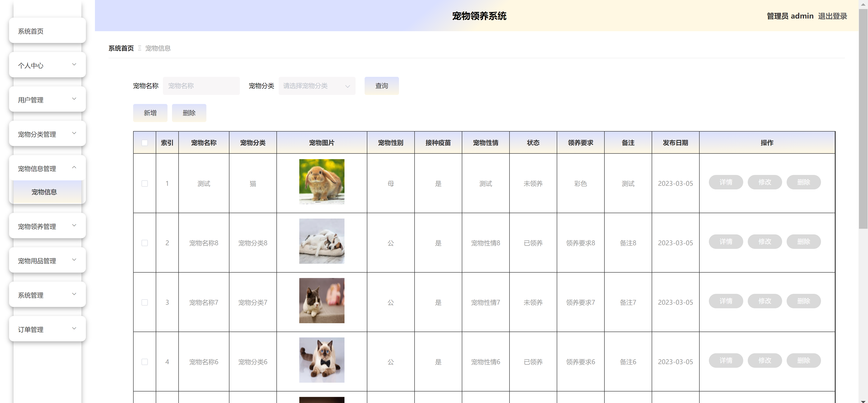
Task: Click the 宠物分类8 cell
Action: pyautogui.click(x=253, y=243)
